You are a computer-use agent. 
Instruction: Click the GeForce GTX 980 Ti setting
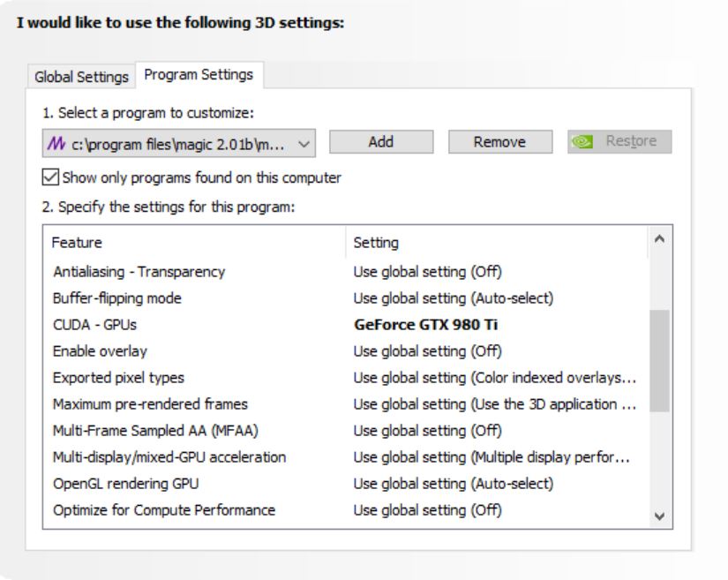click(425, 325)
